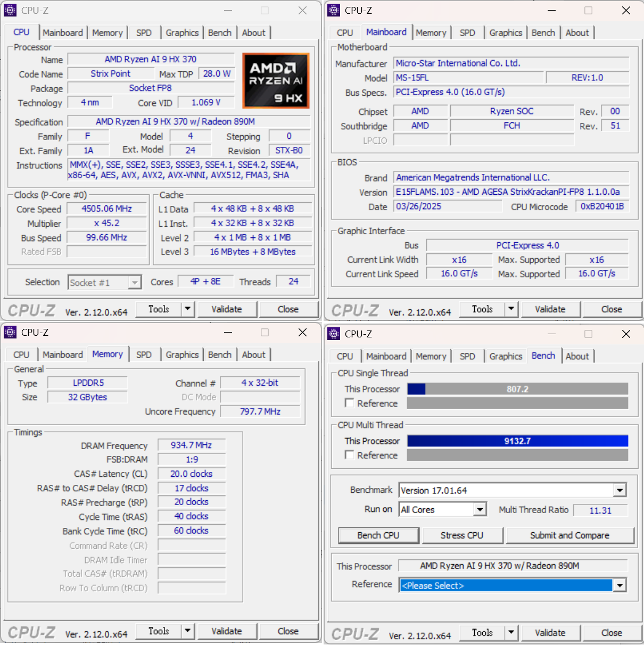Click CPU-Z app icon in Mainboard window titlebar

(x=334, y=10)
